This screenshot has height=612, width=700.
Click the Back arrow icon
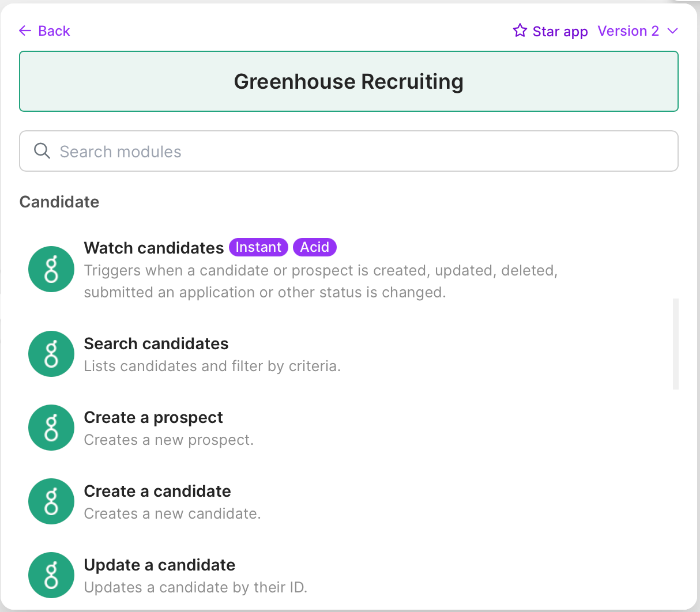(25, 31)
